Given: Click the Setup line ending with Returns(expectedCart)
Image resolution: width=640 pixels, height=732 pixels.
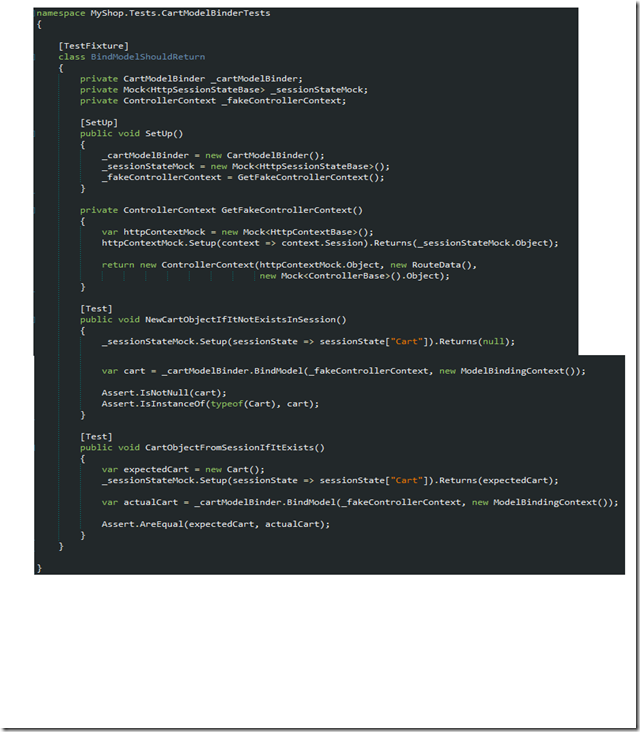Looking at the screenshot, I should tap(330, 480).
